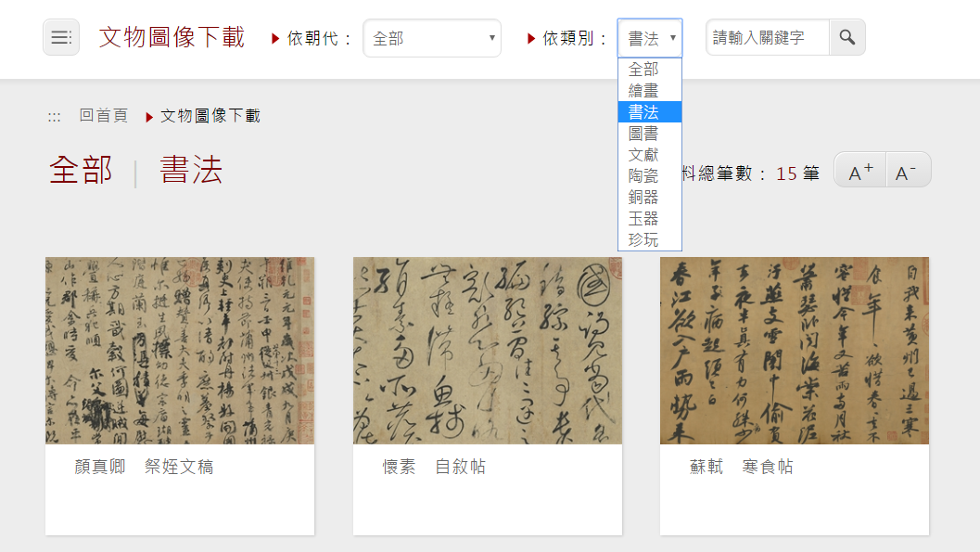Click the 懷素 自敘帖 caption

tap(434, 467)
